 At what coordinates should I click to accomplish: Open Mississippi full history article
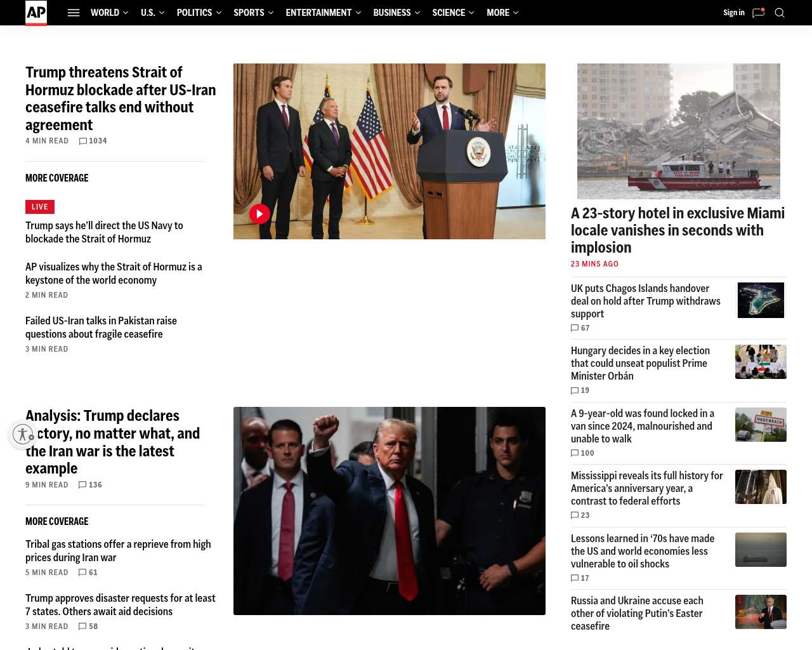point(646,488)
